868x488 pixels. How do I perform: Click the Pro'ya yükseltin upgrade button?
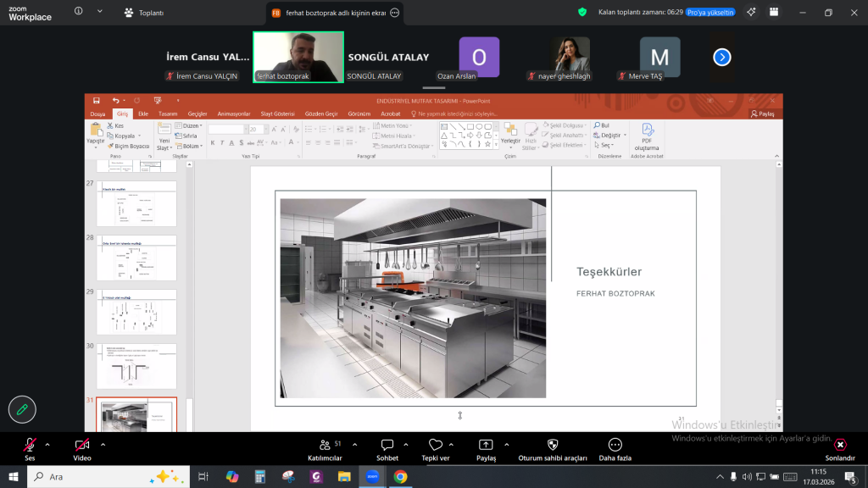pos(710,13)
